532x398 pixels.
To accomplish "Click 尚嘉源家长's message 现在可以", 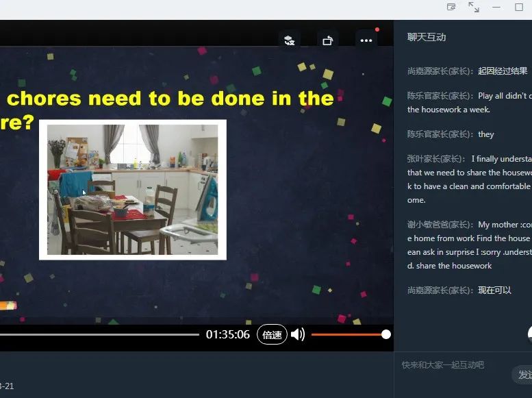I will click(494, 290).
